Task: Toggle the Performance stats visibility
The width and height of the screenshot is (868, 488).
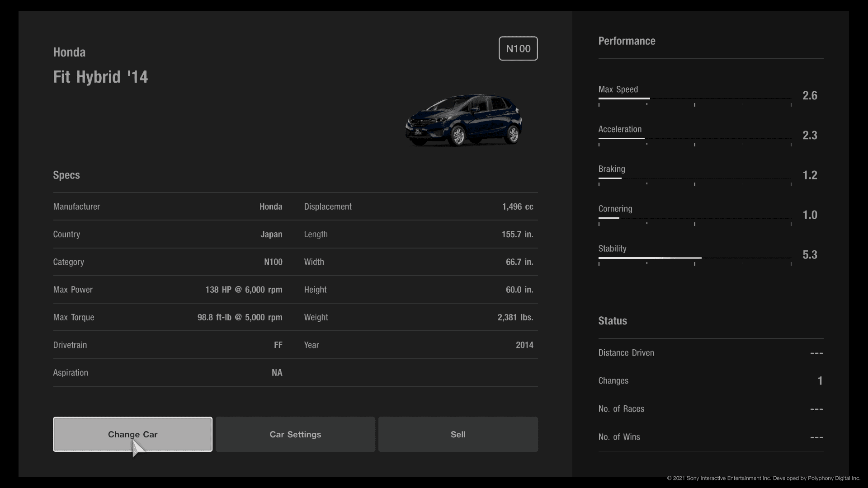Action: pyautogui.click(x=627, y=41)
